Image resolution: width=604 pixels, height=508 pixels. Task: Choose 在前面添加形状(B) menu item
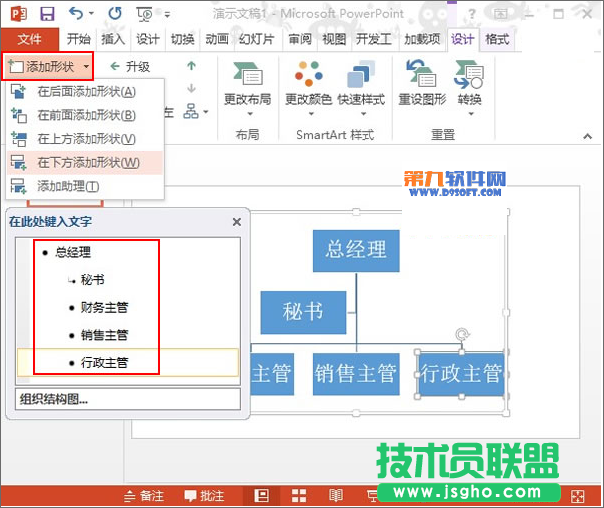[85, 115]
